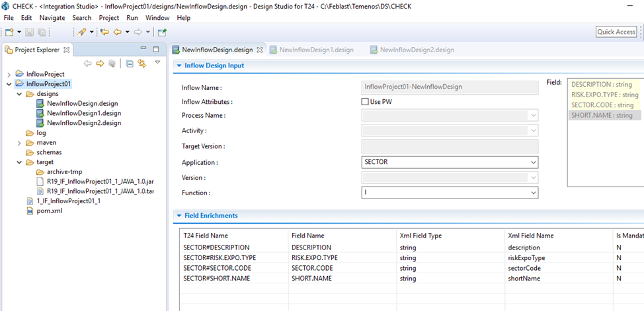Open Project Explorer View Menu triangle
The image size is (644, 311).
[x=157, y=62]
